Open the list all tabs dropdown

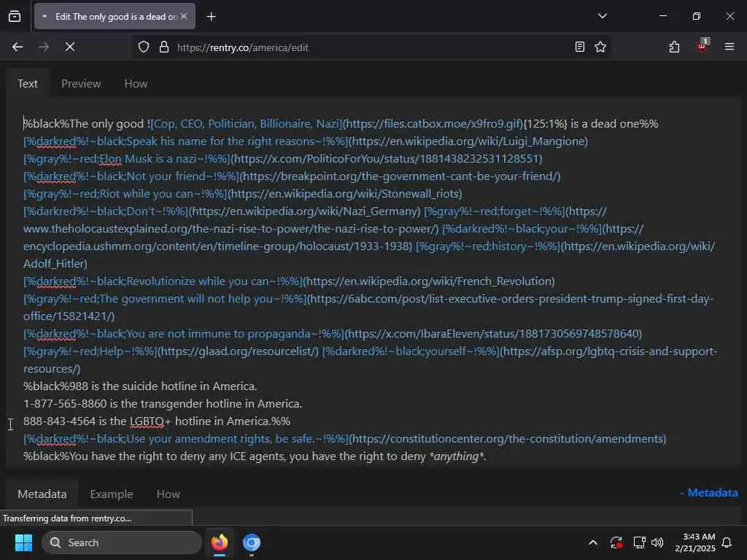click(x=603, y=16)
